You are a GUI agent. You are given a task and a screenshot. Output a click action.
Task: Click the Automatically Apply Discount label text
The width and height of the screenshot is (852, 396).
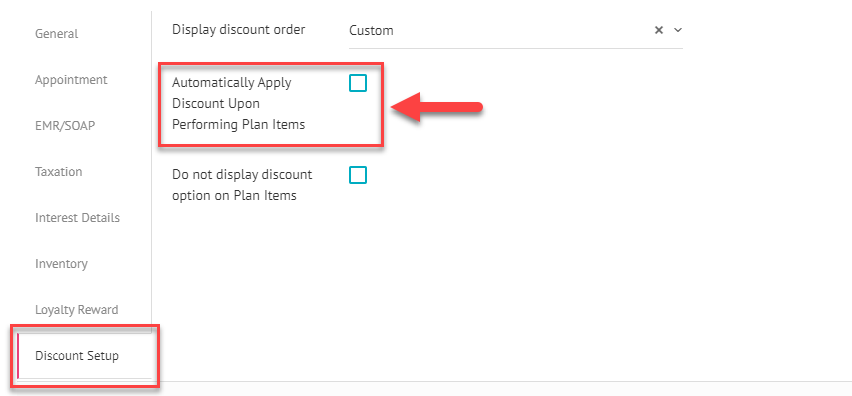point(239,103)
